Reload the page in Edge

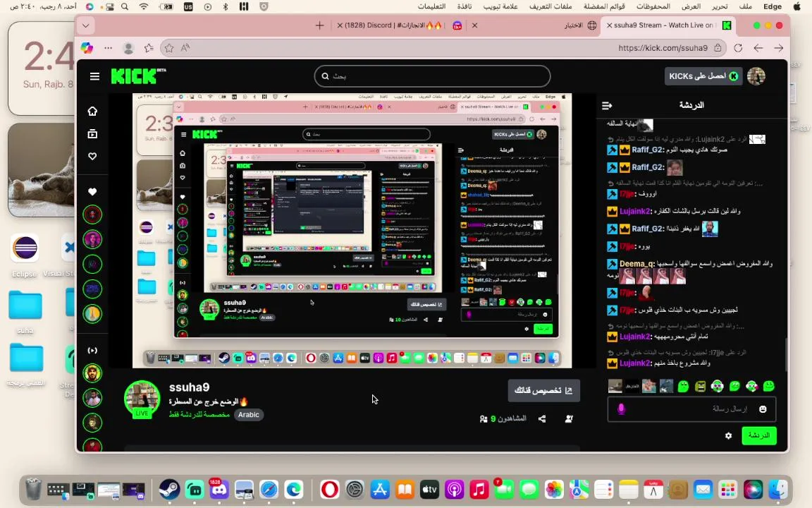point(738,48)
